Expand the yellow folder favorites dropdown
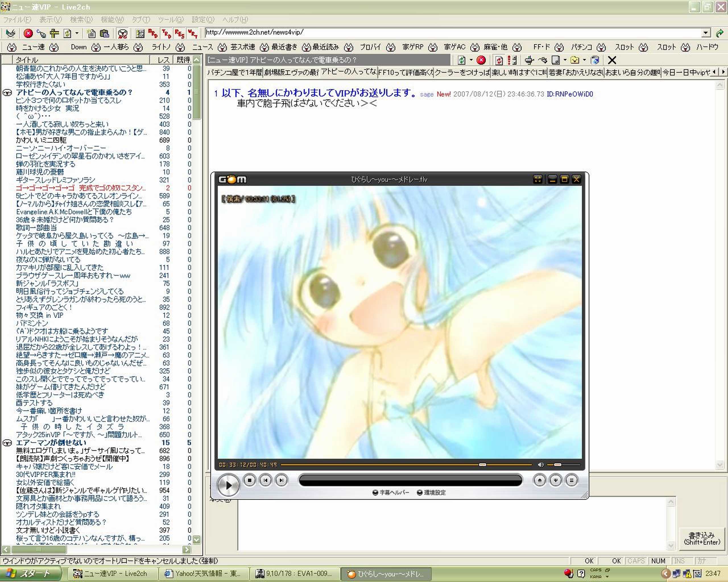This screenshot has width=728, height=582. 584,60
